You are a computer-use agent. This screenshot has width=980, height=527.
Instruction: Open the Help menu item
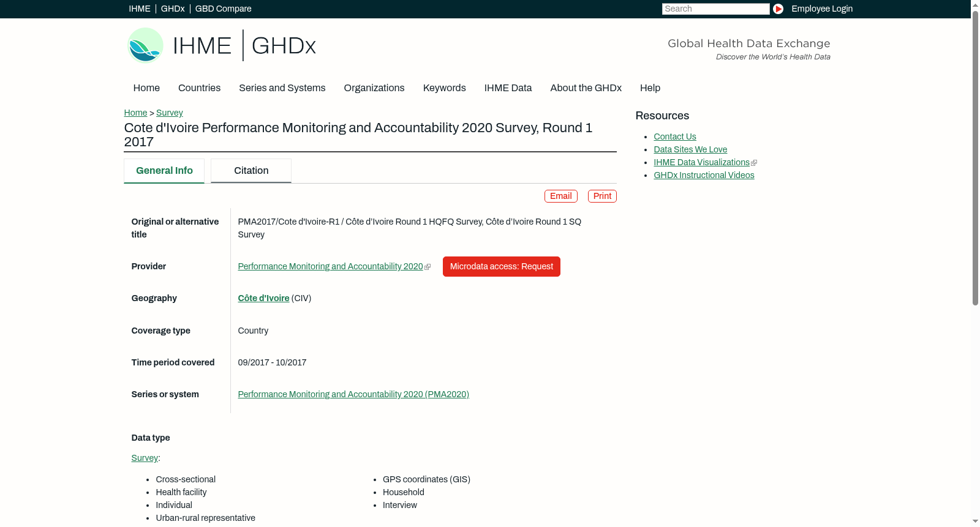[650, 88]
